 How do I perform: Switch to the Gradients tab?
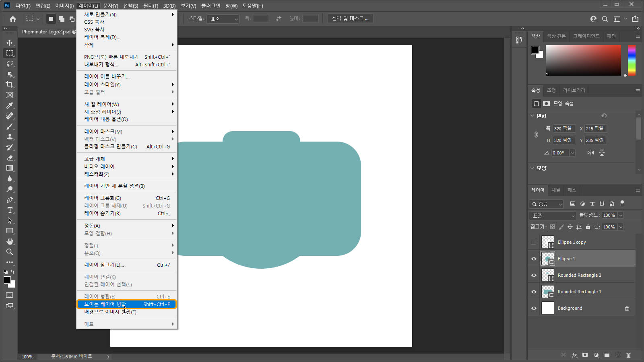586,36
